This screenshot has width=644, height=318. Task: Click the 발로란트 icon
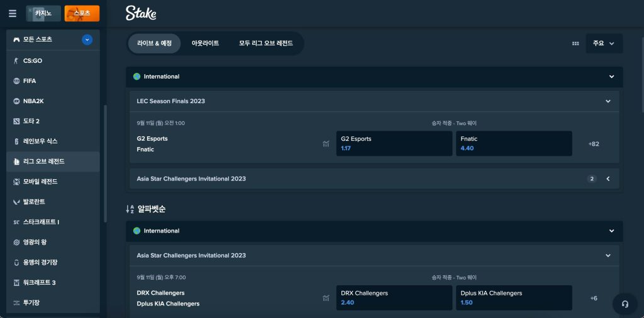(16, 202)
